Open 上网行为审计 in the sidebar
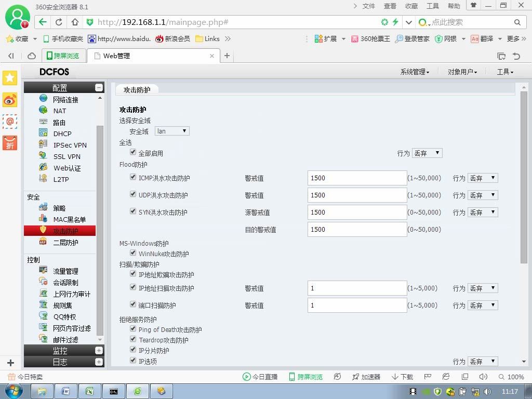 coord(72,294)
